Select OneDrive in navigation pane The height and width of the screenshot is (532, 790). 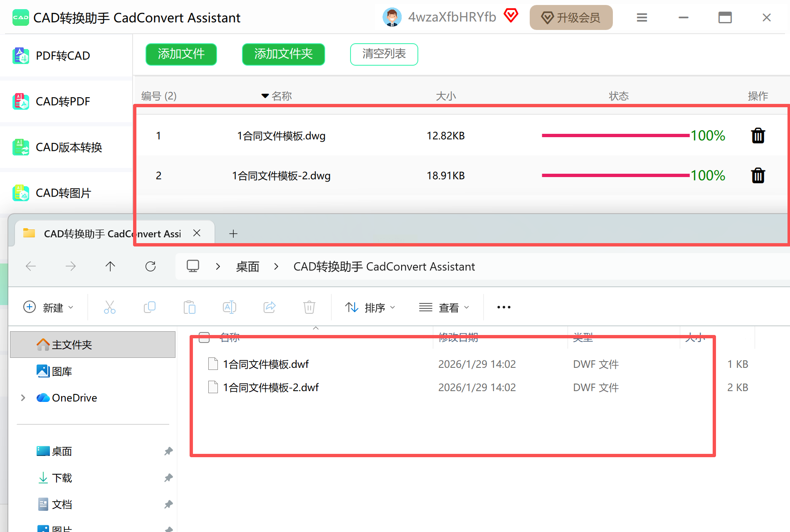click(67, 398)
